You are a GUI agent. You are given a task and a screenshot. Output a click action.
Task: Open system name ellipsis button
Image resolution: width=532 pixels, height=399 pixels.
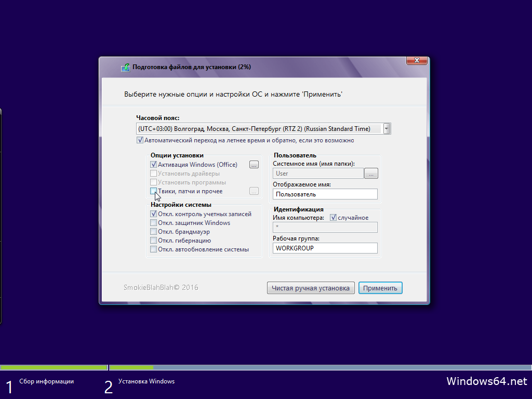pos(371,174)
